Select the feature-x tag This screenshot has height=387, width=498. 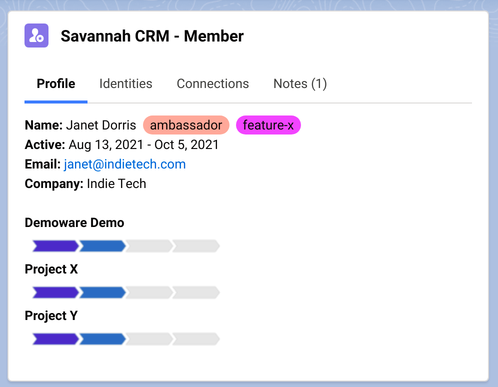[x=268, y=125]
